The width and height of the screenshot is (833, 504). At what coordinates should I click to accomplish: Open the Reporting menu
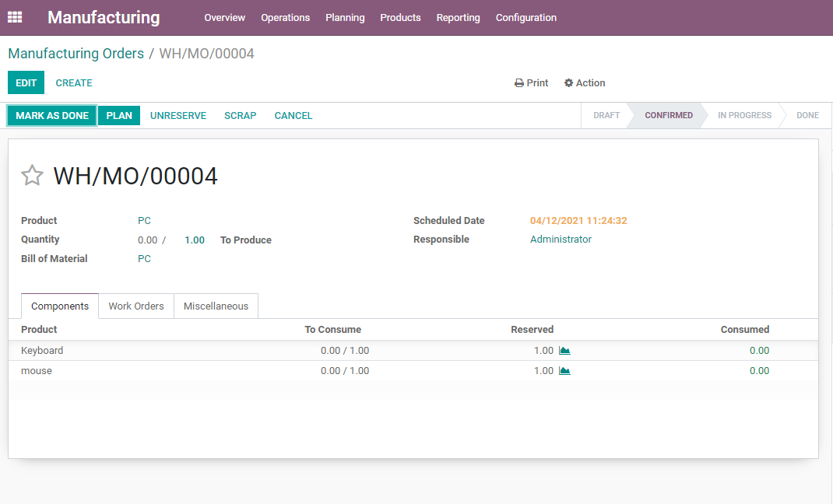459,18
